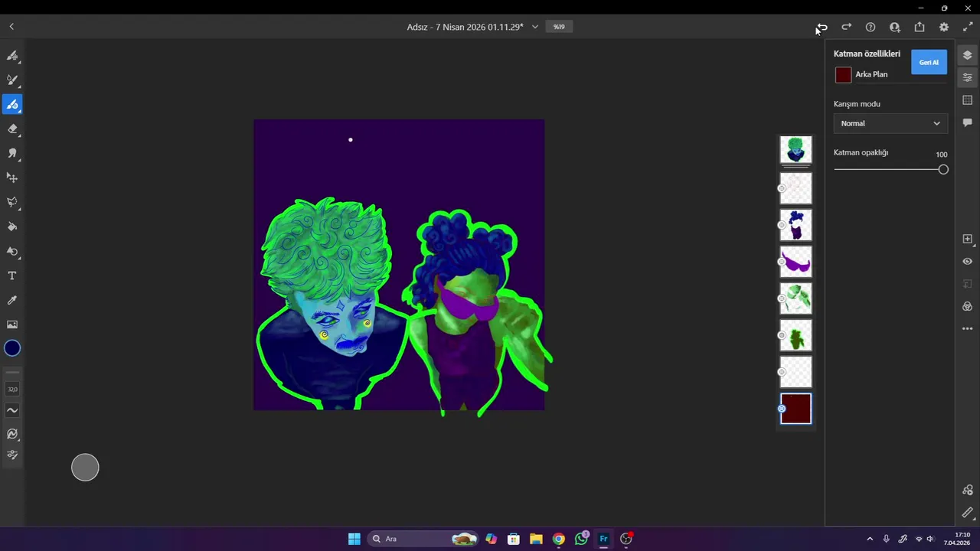Toggle the Precision grid panel icon
Image resolution: width=980 pixels, height=551 pixels.
click(968, 100)
